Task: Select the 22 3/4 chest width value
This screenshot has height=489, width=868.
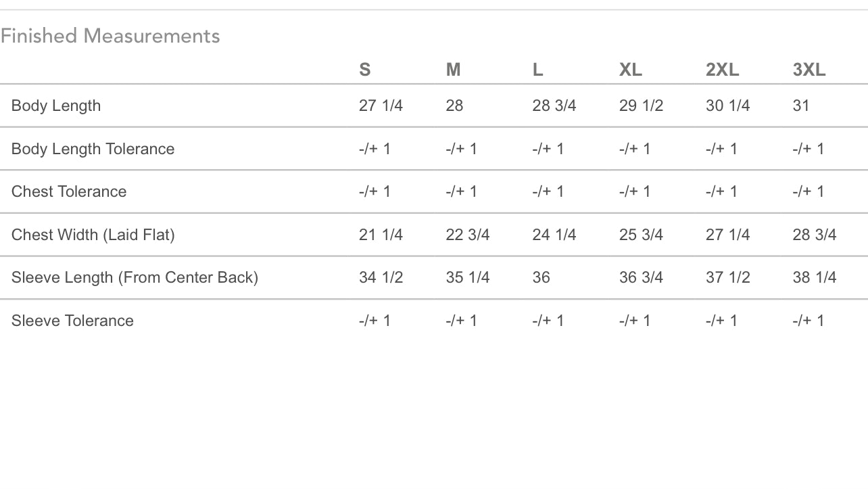Action: click(468, 235)
